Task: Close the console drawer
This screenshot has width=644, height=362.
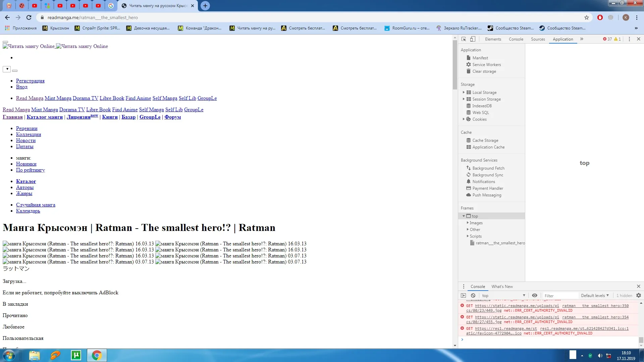Action: click(638, 286)
